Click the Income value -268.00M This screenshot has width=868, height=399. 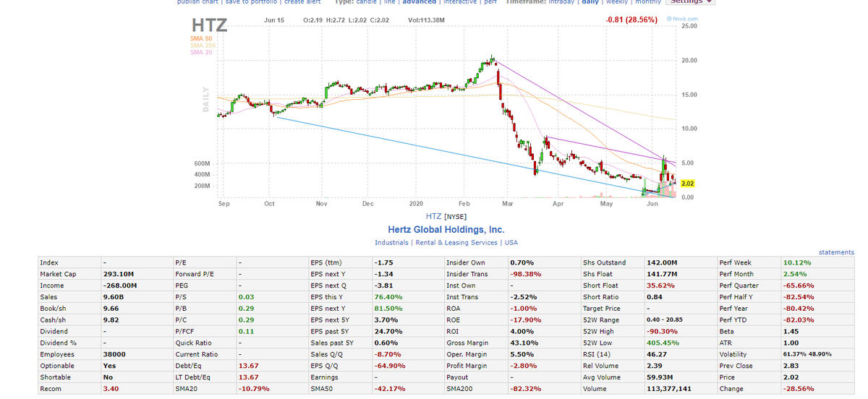point(120,286)
